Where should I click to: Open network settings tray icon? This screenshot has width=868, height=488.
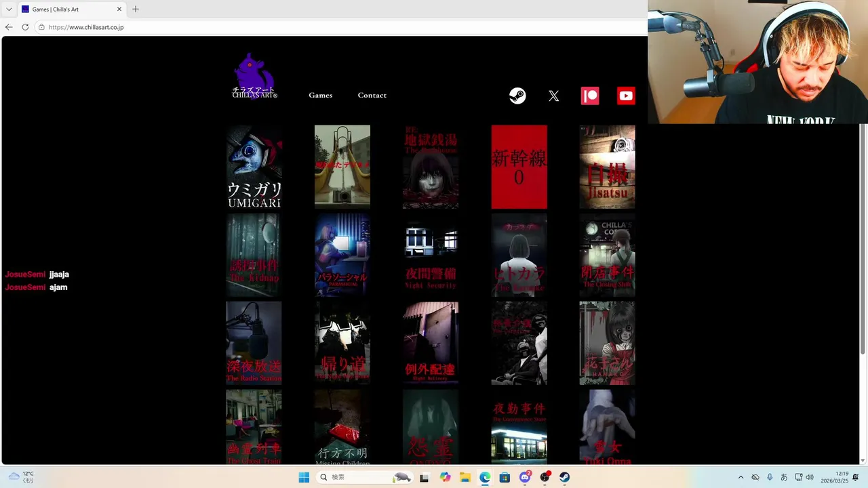pyautogui.click(x=798, y=477)
